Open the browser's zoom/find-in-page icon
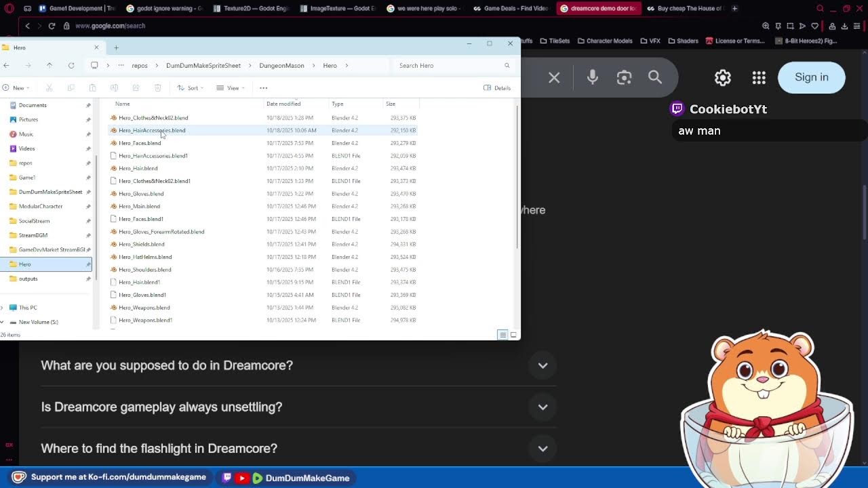Image resolution: width=868 pixels, height=488 pixels. (766, 26)
